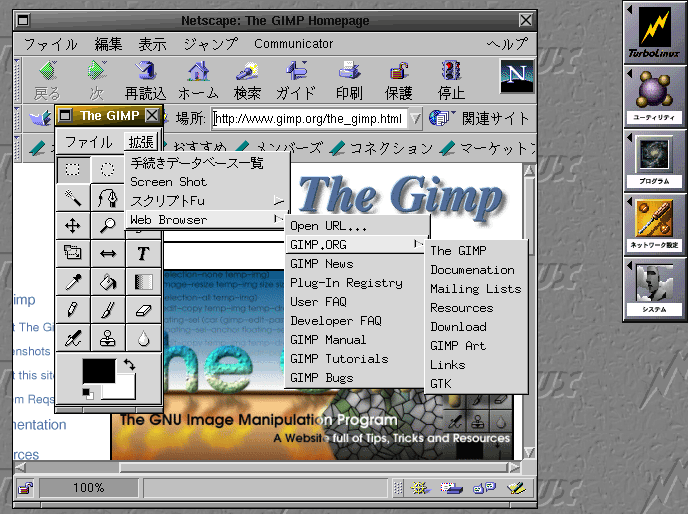The height and width of the screenshot is (514, 688).
Task: Choose the Pencil tool
Action: pyautogui.click(x=73, y=310)
